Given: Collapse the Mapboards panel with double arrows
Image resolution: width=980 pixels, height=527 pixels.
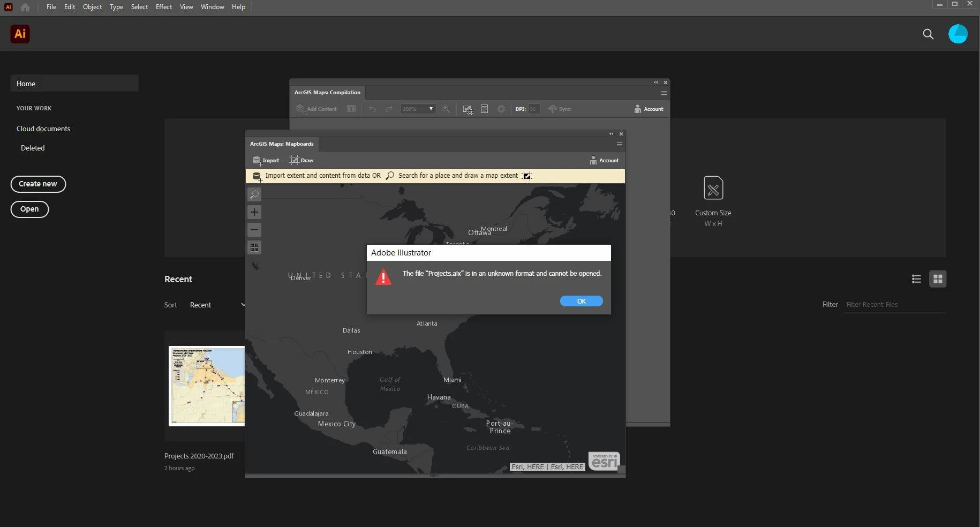Looking at the screenshot, I should tap(611, 134).
